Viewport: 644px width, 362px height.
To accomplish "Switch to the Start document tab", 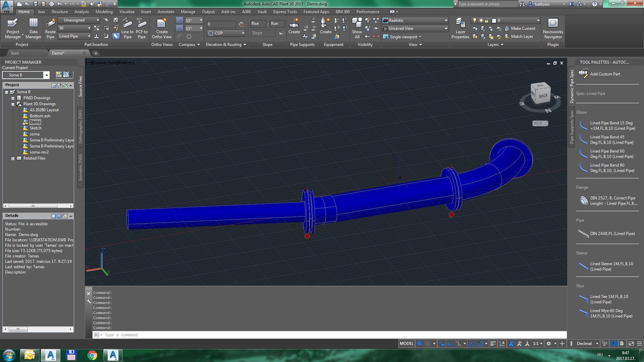I will tap(15, 53).
